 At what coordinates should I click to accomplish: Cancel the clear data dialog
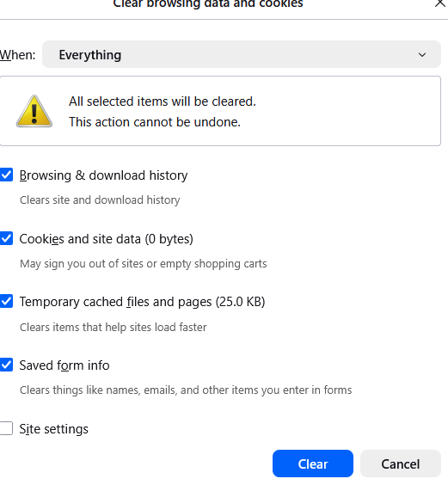coord(401,464)
